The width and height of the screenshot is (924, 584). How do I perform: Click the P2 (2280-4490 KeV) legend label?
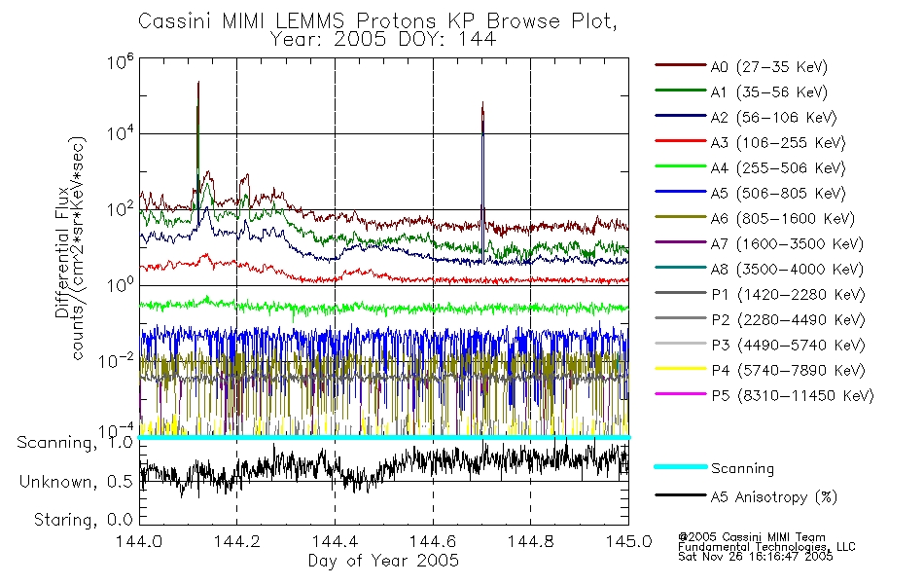point(788,319)
